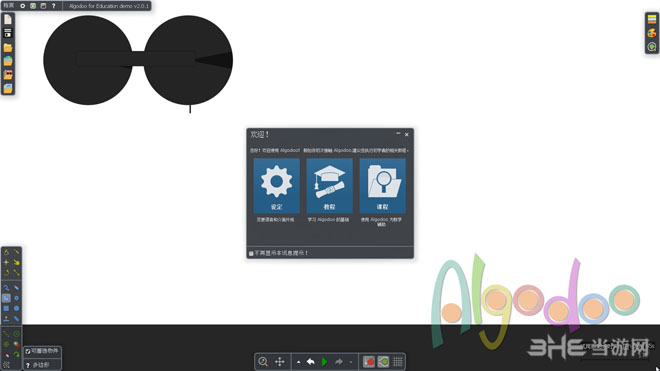660x371 pixels.
Task: Select the Zoom magnifier tool
Action: tap(263, 362)
